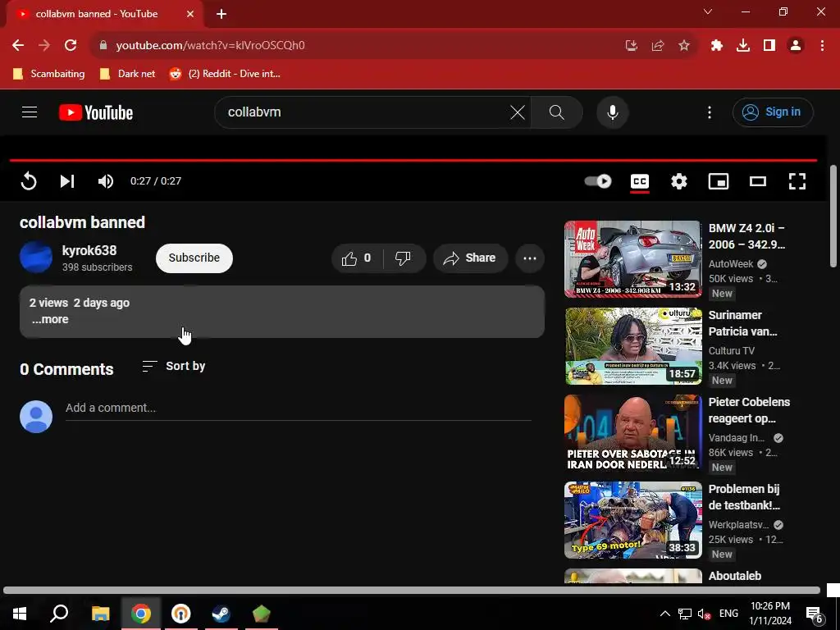This screenshot has height=630, width=840.
Task: Open BMW Z4 2.0i video title
Action: coord(746,236)
